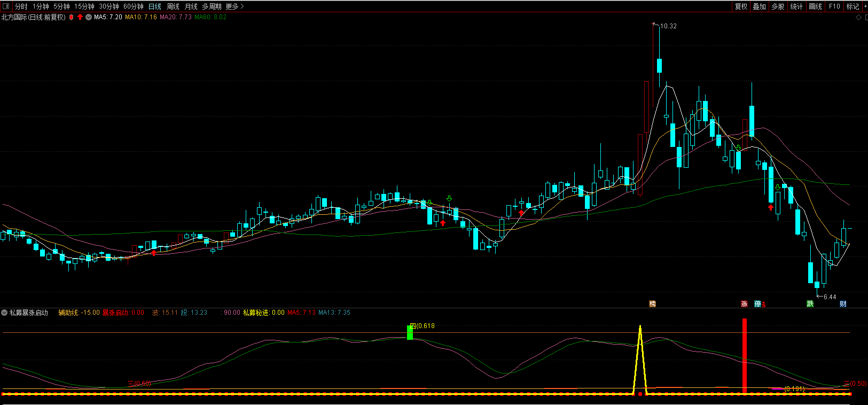This screenshot has height=405, width=868.
Task: Click the red S marker icon near 停
Action: click(764, 305)
